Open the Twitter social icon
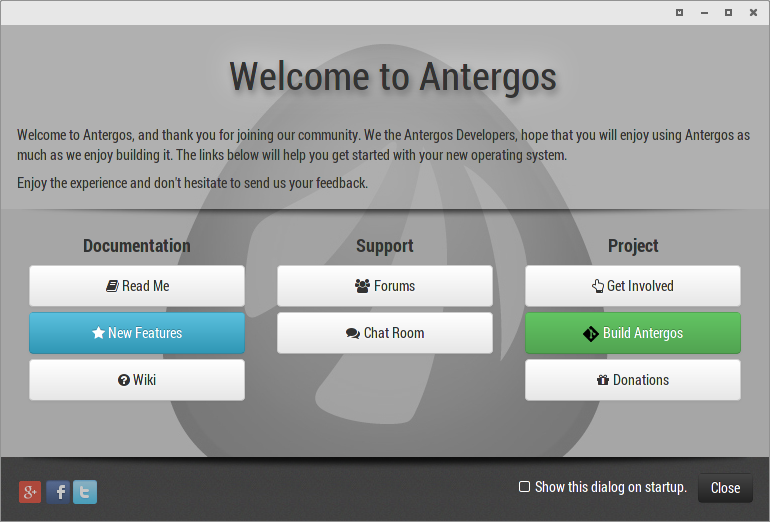 (85, 492)
